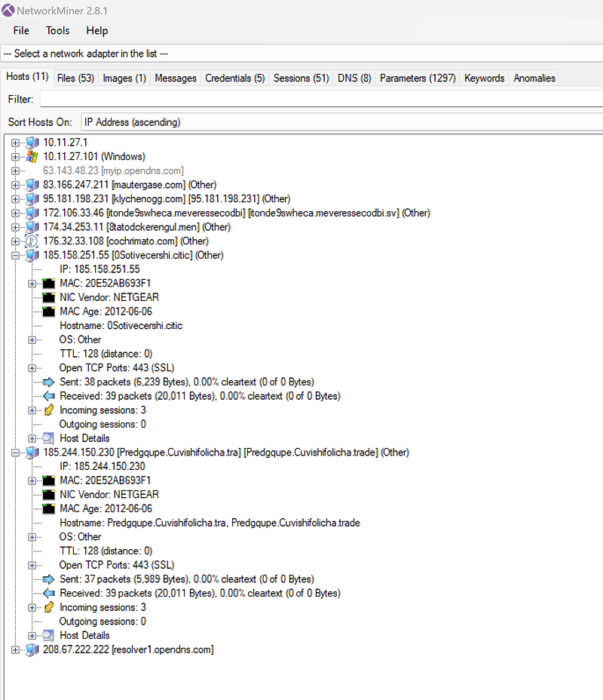Click the host icon for 172.106.33.46
603x700 pixels.
pyautogui.click(x=32, y=213)
